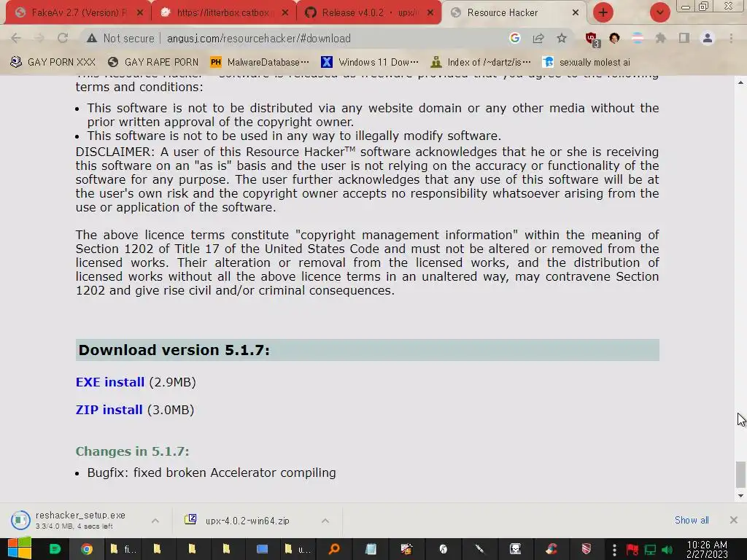
Task: Toggle the browser side panel
Action: click(684, 38)
